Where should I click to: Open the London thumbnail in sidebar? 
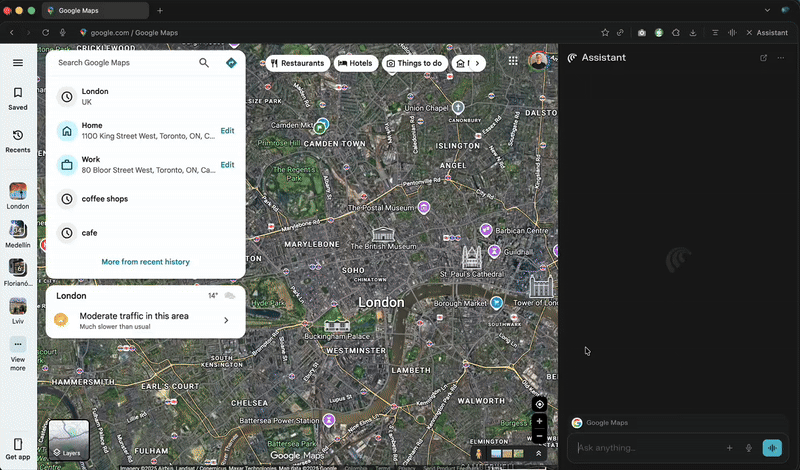(x=18, y=191)
